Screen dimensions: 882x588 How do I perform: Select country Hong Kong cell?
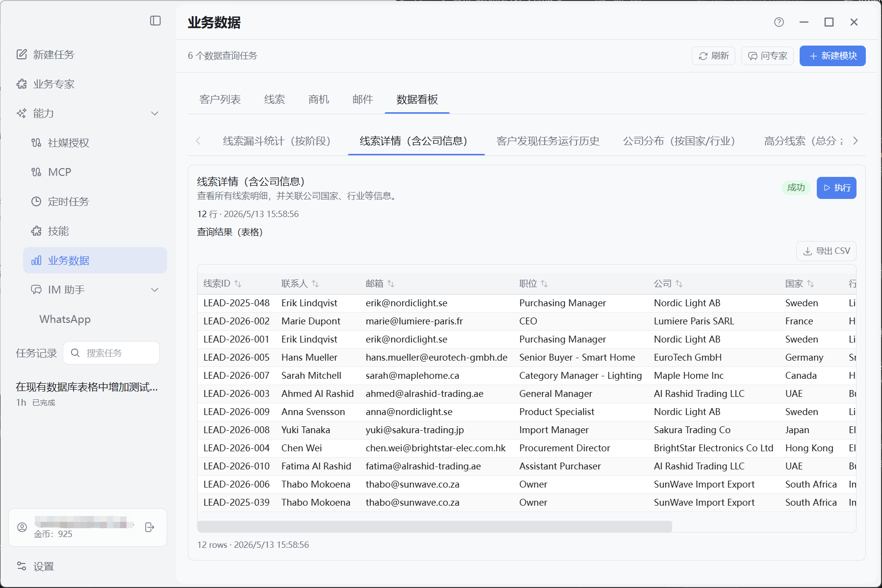click(x=809, y=448)
